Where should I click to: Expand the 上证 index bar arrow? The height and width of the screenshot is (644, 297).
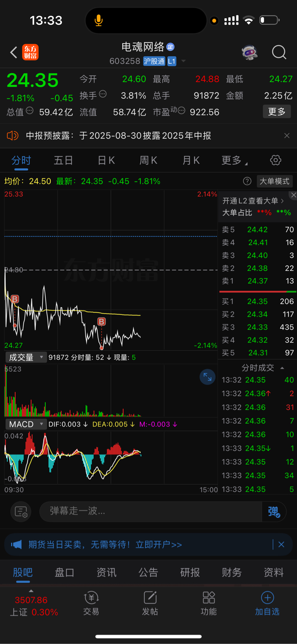(x=31, y=591)
